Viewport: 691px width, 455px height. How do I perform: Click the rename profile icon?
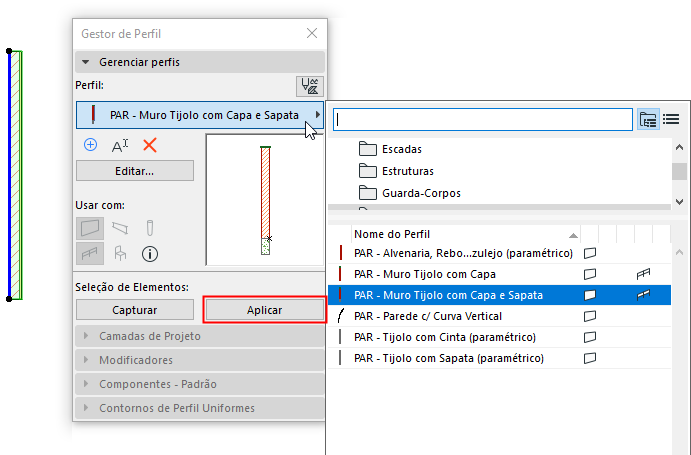coord(120,145)
